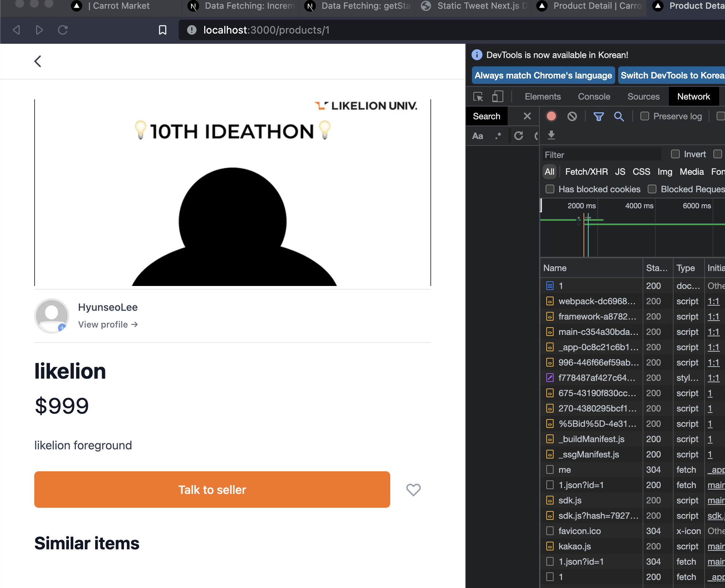
Task: Click the inspect element selector icon
Action: coord(478,97)
